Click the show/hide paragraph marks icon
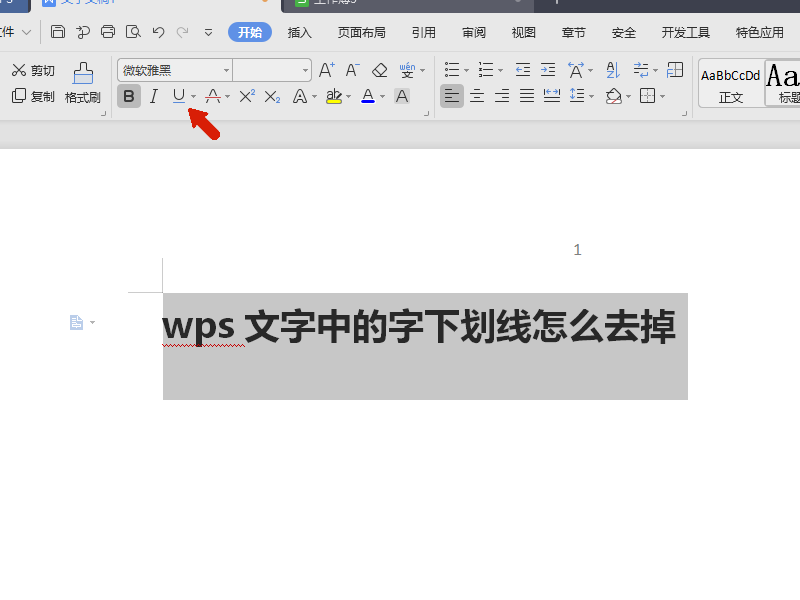Viewport: 800px width, 600px height. coord(641,70)
